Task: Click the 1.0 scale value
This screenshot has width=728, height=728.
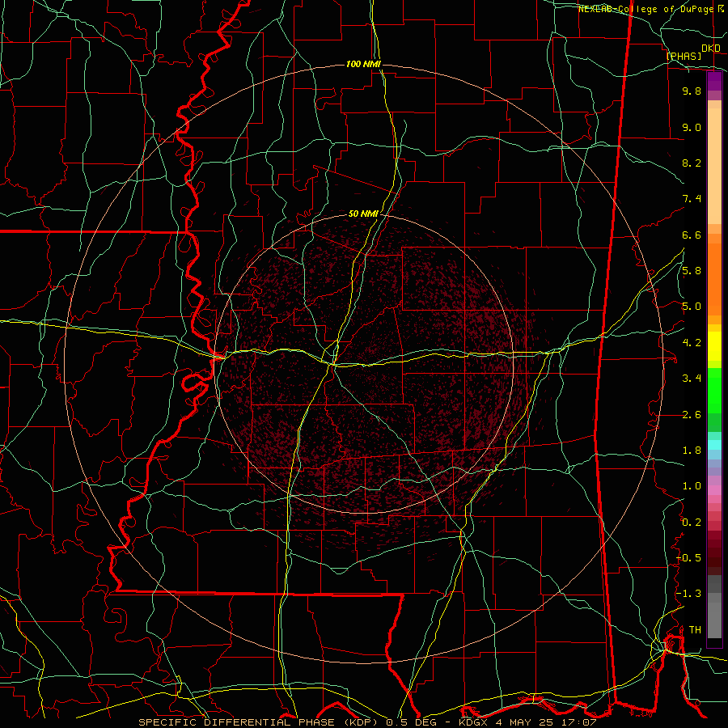Action: [x=692, y=487]
